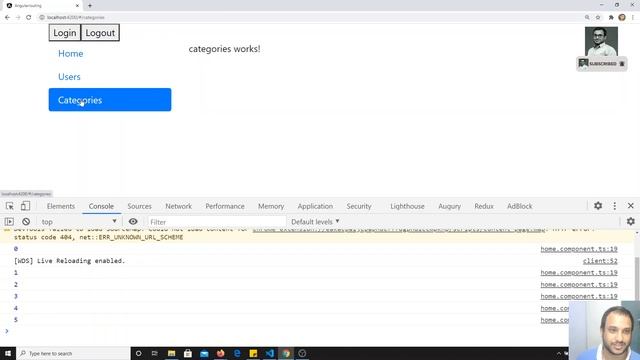Toggle the console sidebar icon
Viewport: 640px width, 360px height.
click(9, 222)
